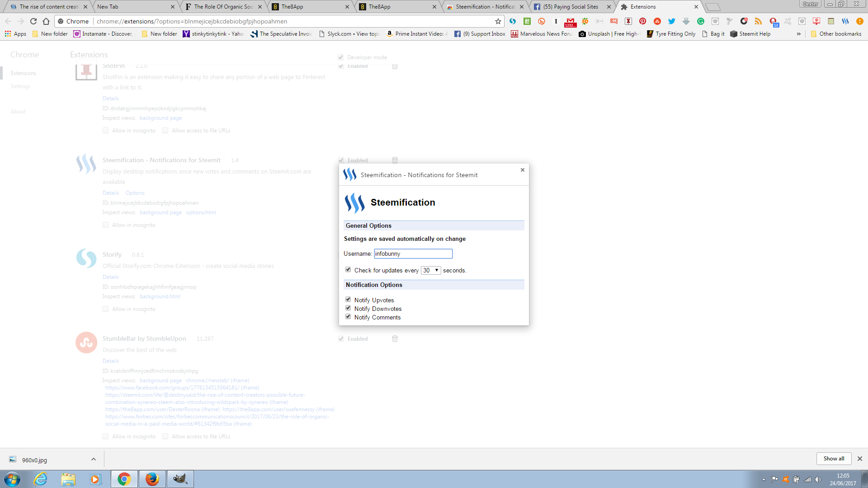Image resolution: width=868 pixels, height=488 pixels.
Task: Click the address bar URL
Action: (x=192, y=21)
